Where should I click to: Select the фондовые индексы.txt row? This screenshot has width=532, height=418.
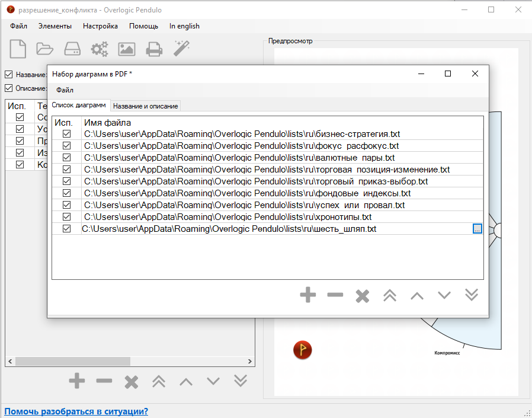tap(268, 193)
